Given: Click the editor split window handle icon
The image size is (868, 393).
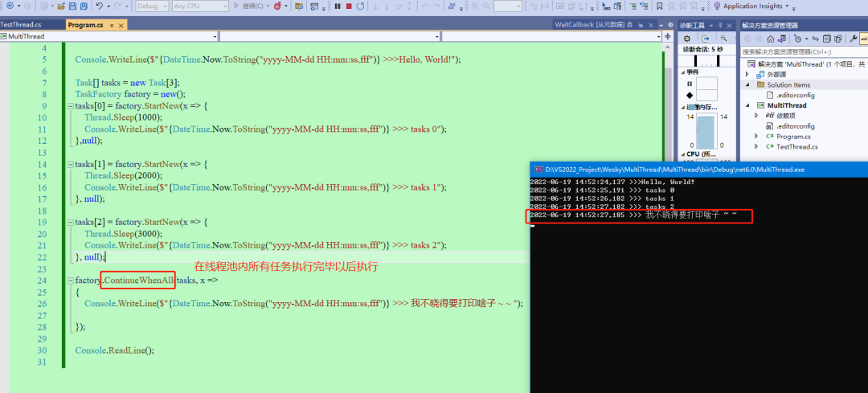Looking at the screenshot, I should [668, 36].
